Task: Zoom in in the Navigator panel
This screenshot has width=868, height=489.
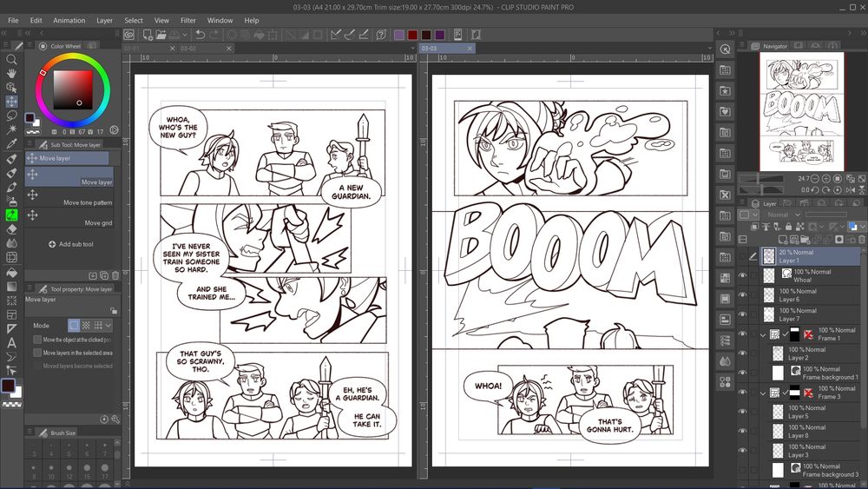Action: point(826,179)
